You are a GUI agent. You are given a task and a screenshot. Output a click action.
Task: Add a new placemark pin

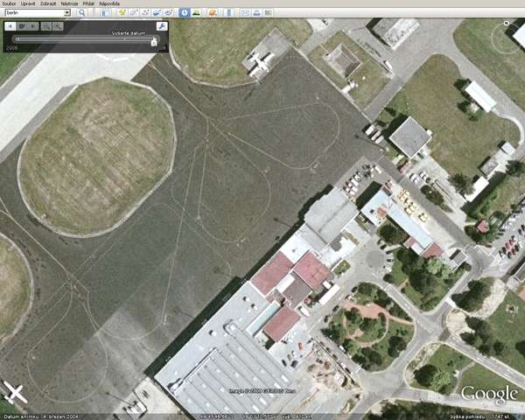[122, 13]
